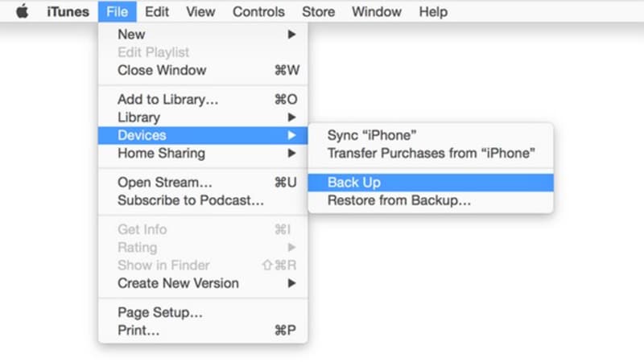The width and height of the screenshot is (644, 362).
Task: Open the Store menu
Action: click(318, 11)
